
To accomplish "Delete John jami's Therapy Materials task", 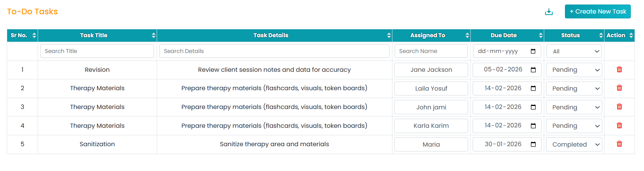I will pyautogui.click(x=619, y=107).
